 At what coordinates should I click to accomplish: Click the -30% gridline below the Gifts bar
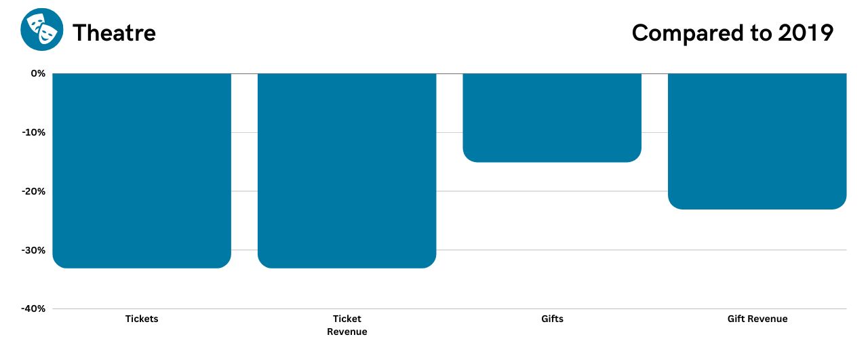click(552, 250)
